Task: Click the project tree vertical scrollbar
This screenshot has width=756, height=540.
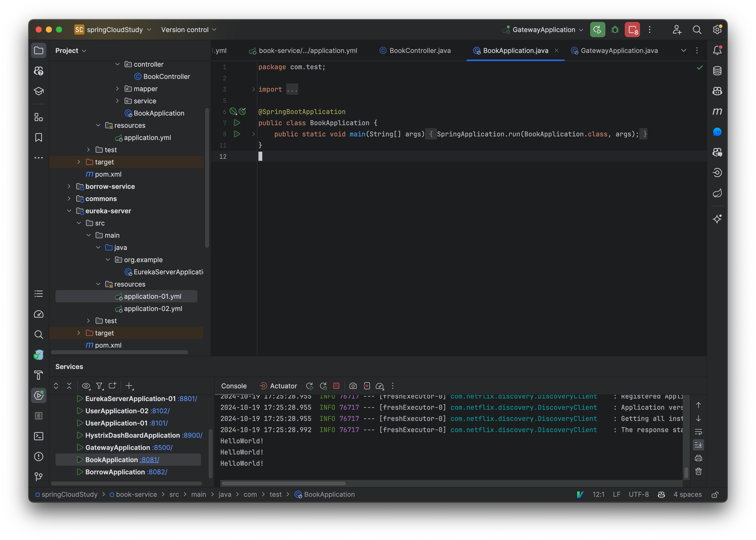Action: point(207,178)
